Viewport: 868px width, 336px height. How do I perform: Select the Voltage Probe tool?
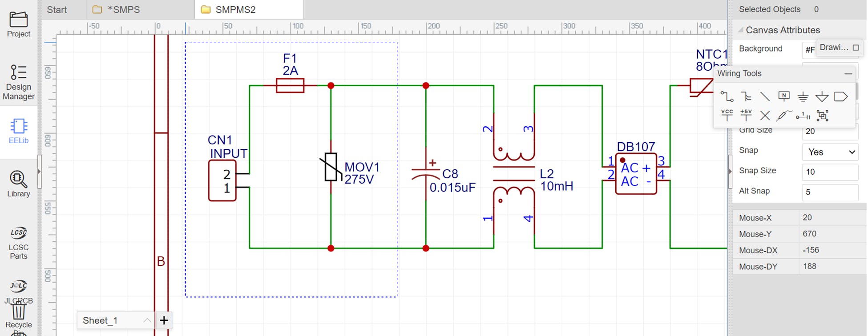pos(784,116)
